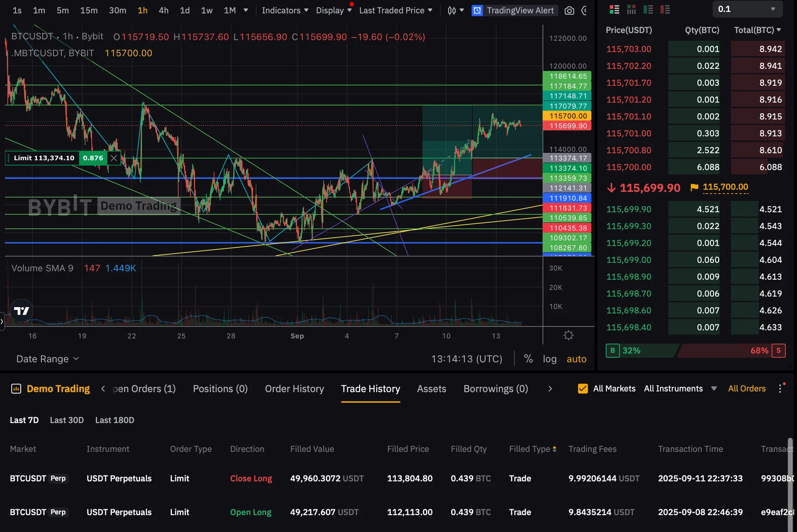The image size is (797, 532).
Task: Toggle the All Markets checkbox
Action: pyautogui.click(x=583, y=389)
